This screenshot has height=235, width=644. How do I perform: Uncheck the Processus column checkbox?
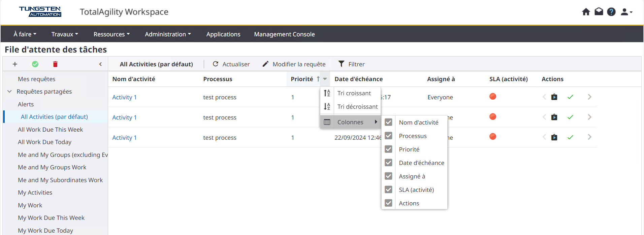click(x=388, y=136)
